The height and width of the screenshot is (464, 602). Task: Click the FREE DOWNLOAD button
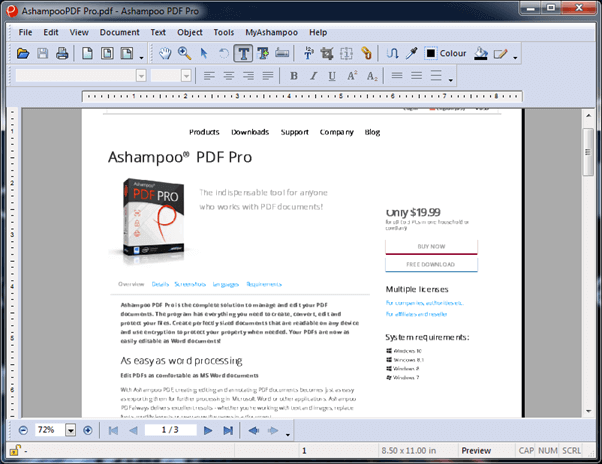[x=431, y=264]
